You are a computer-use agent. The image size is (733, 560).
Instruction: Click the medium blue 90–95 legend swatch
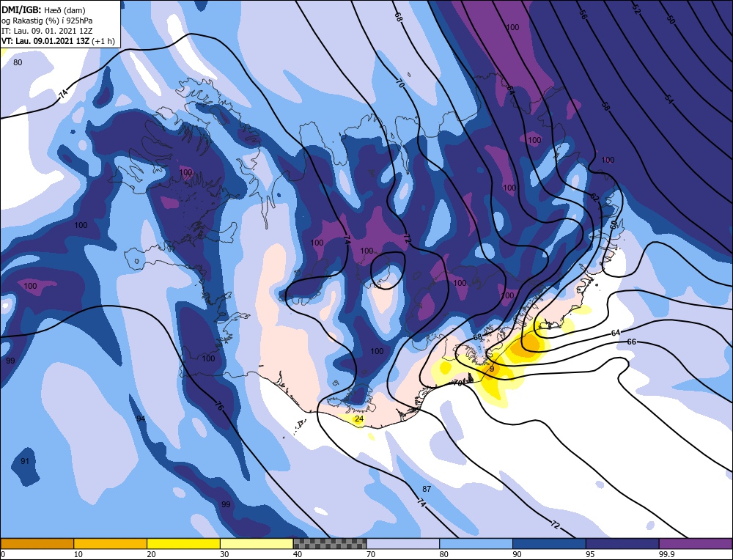(x=549, y=543)
